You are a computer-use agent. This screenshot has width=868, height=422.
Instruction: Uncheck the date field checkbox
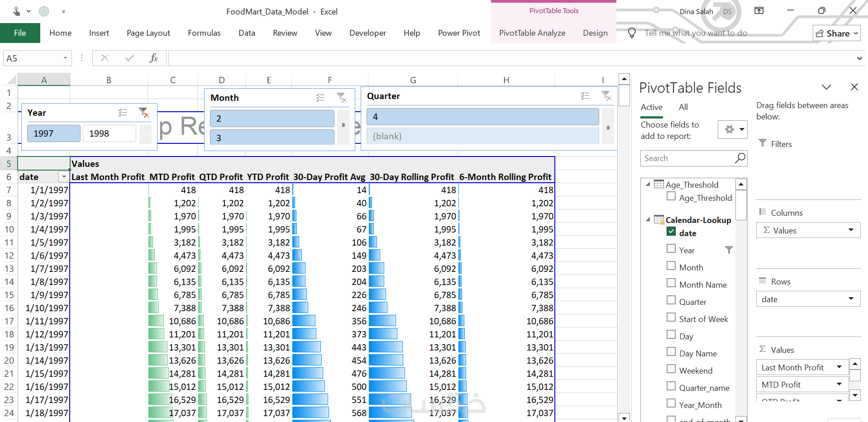[x=671, y=232]
